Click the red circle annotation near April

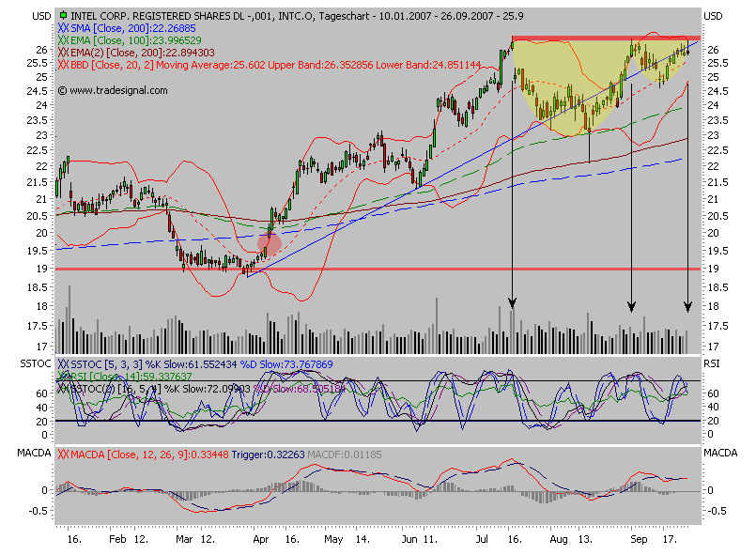coord(268,242)
